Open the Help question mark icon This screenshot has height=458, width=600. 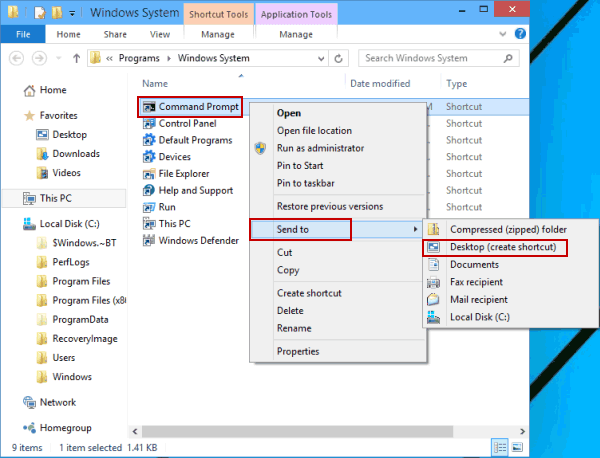[520, 34]
